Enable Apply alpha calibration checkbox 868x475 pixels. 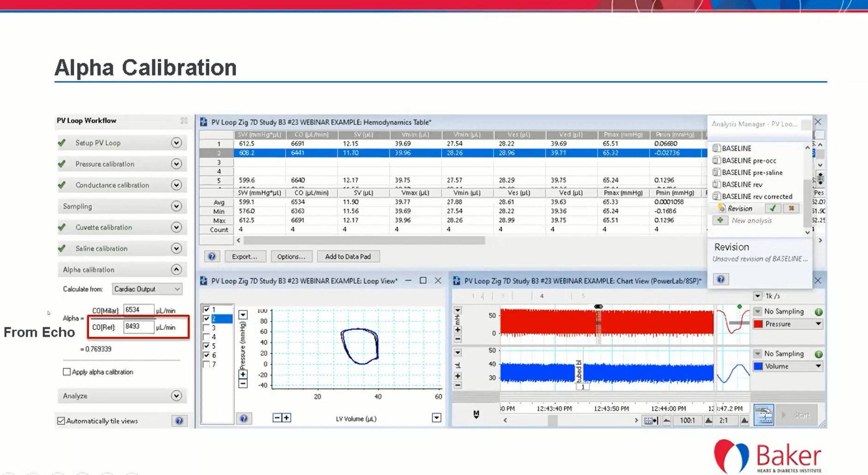pos(67,372)
